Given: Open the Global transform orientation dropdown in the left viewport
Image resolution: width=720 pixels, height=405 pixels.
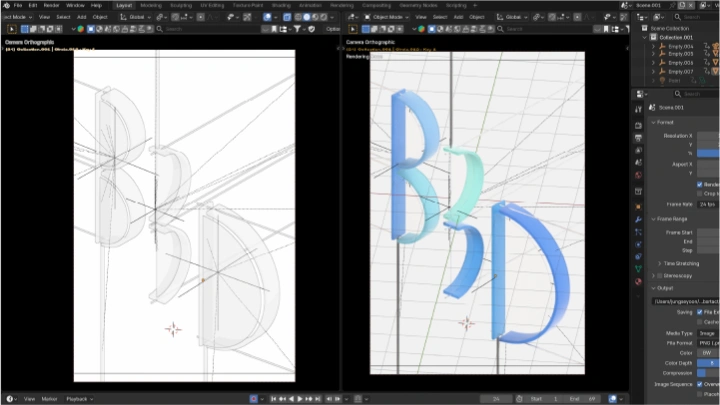Looking at the screenshot, I should (x=137, y=17).
